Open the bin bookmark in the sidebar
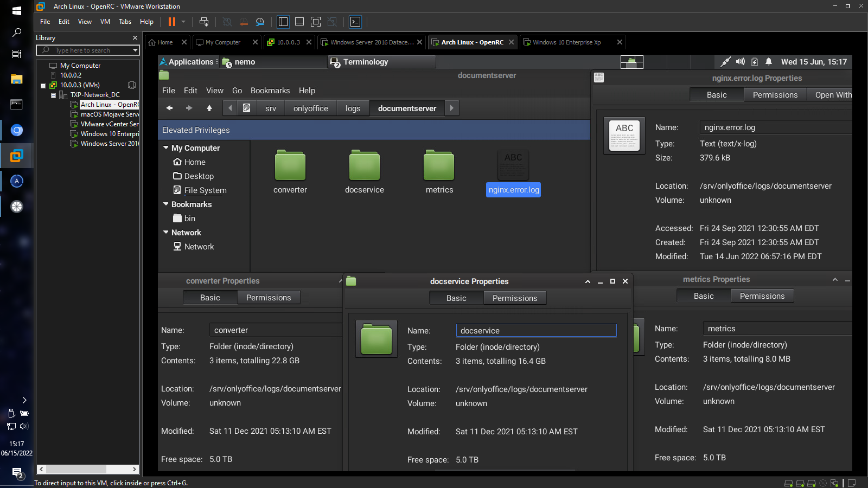Image resolution: width=868 pixels, height=488 pixels. [184, 219]
